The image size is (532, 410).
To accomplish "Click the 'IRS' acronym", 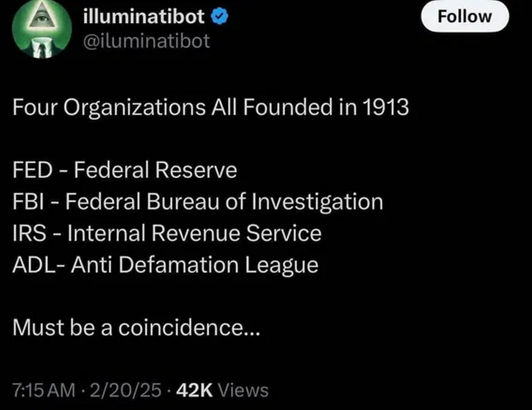I will tap(29, 234).
